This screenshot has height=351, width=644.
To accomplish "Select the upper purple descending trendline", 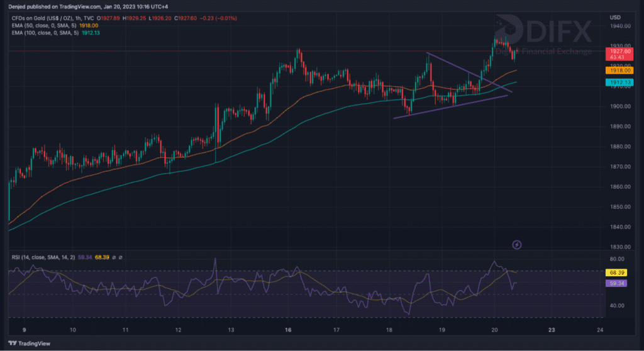I will [469, 72].
